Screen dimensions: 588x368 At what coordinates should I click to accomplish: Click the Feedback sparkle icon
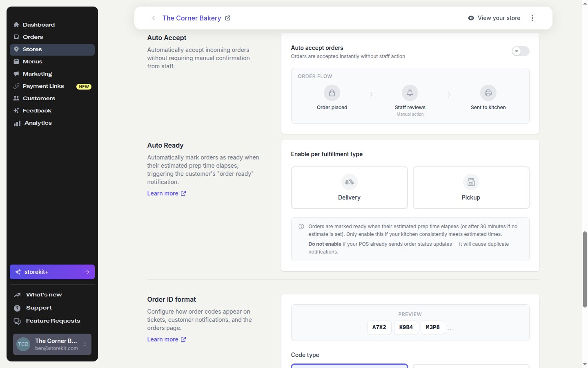(x=16, y=111)
